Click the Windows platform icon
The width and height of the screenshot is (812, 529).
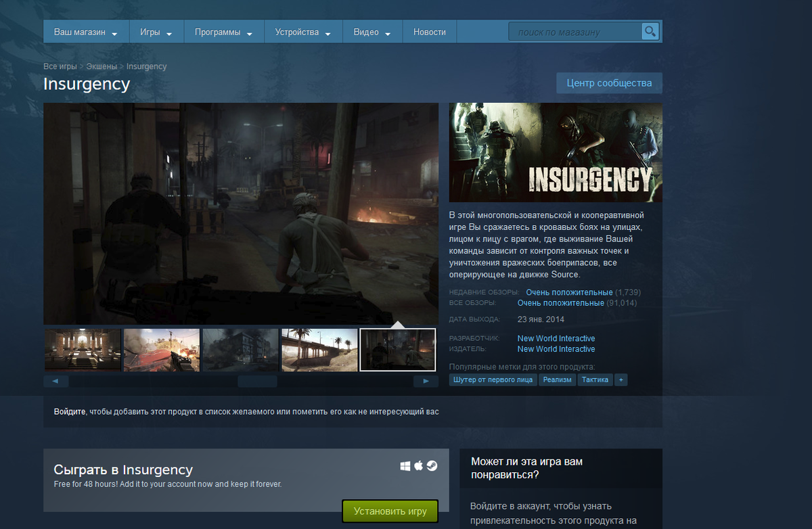click(x=405, y=466)
